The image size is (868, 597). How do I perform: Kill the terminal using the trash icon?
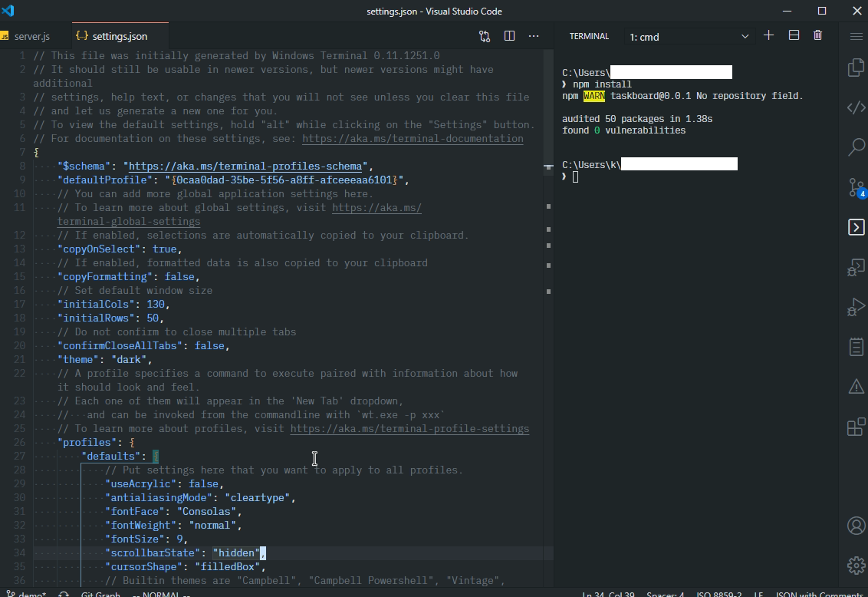tap(817, 35)
